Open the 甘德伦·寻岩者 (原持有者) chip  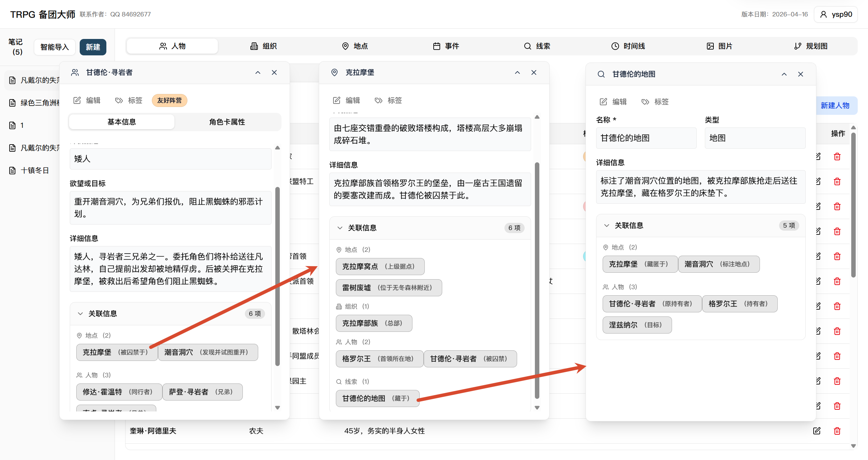point(652,304)
